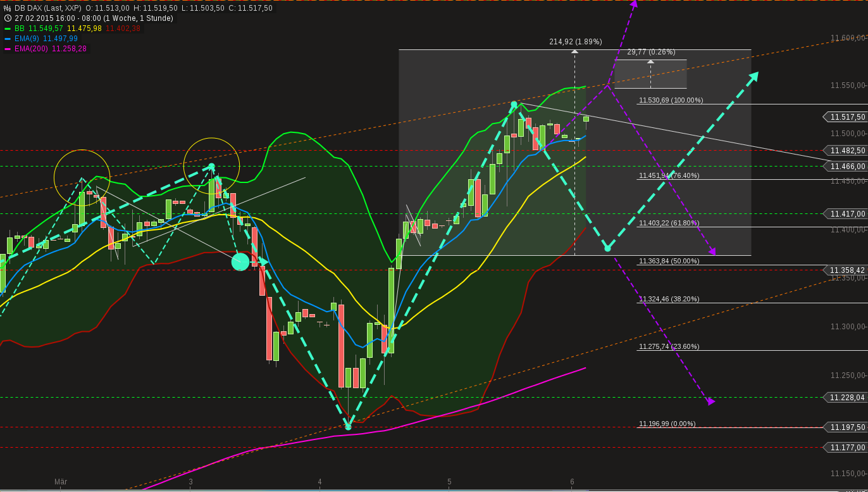
Task: Toggle EMA(200) visibility in the legend
Action: 30,48
